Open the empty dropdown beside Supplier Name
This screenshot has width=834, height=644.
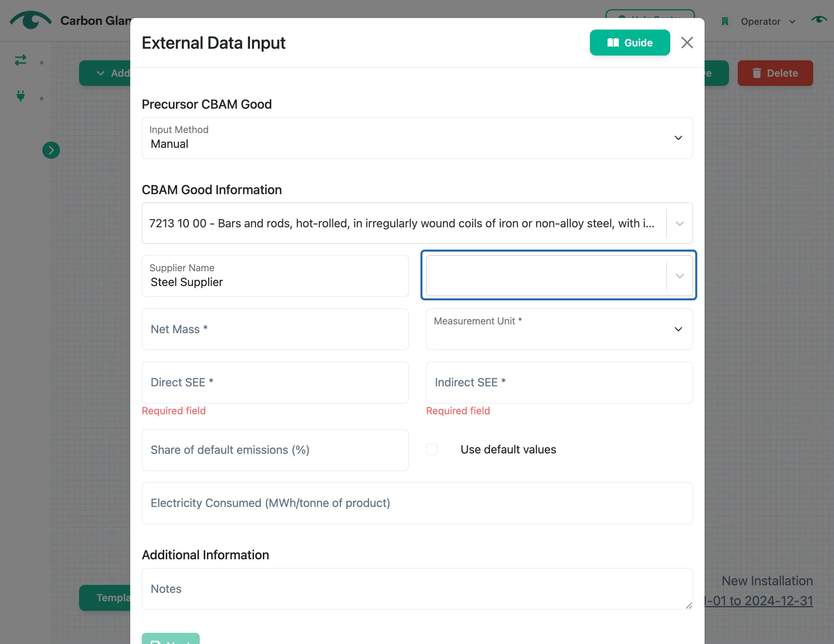tap(559, 276)
